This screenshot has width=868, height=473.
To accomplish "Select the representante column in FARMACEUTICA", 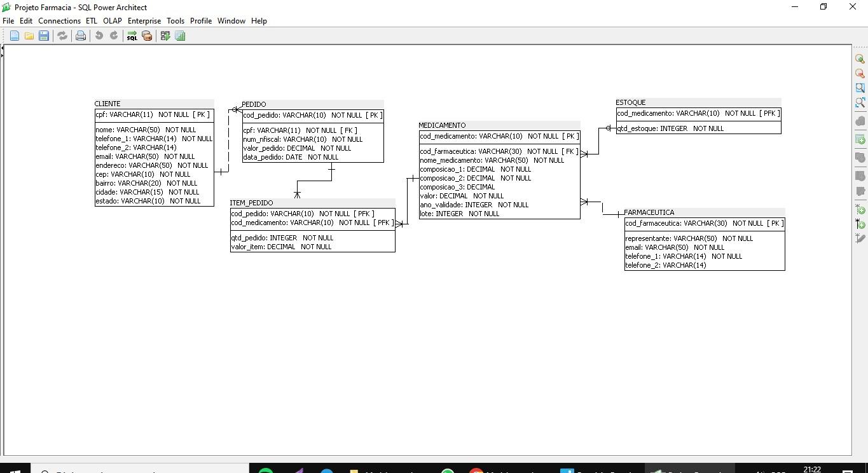I will click(x=689, y=238).
